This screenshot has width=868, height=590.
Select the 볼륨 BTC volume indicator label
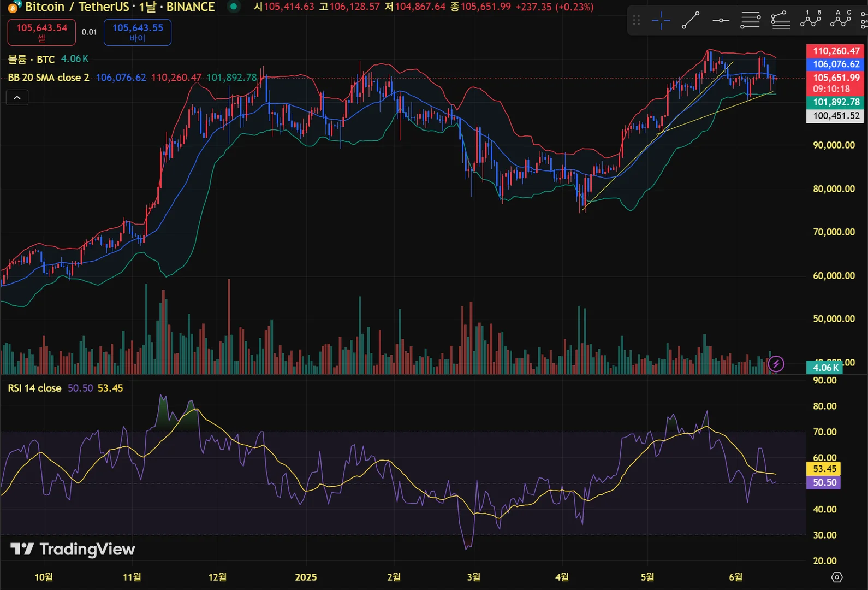click(x=31, y=59)
